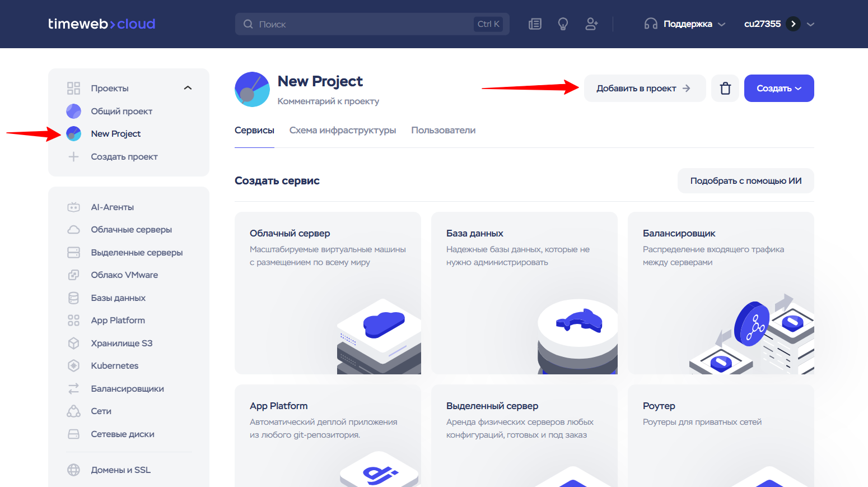
Task: Switch to Пользователи tab
Action: click(443, 131)
